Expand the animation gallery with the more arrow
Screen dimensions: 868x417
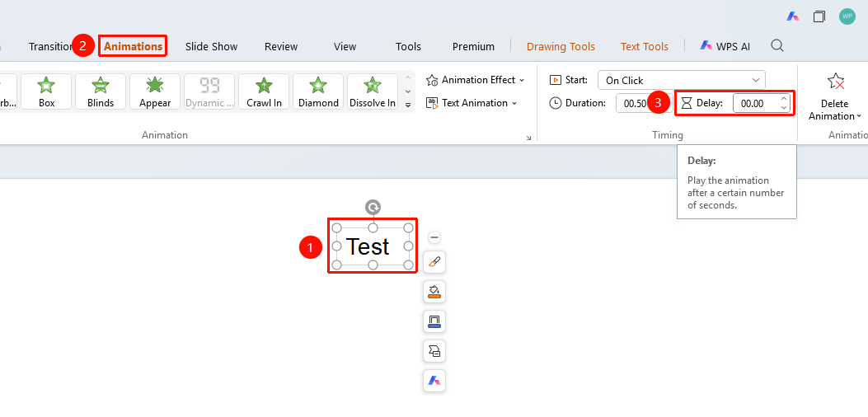408,105
